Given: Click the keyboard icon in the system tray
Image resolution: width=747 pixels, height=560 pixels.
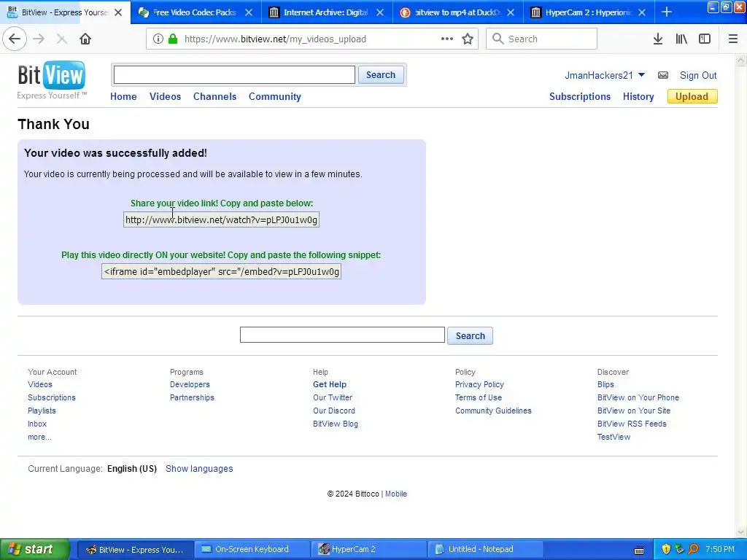Looking at the screenshot, I should pos(639,550).
